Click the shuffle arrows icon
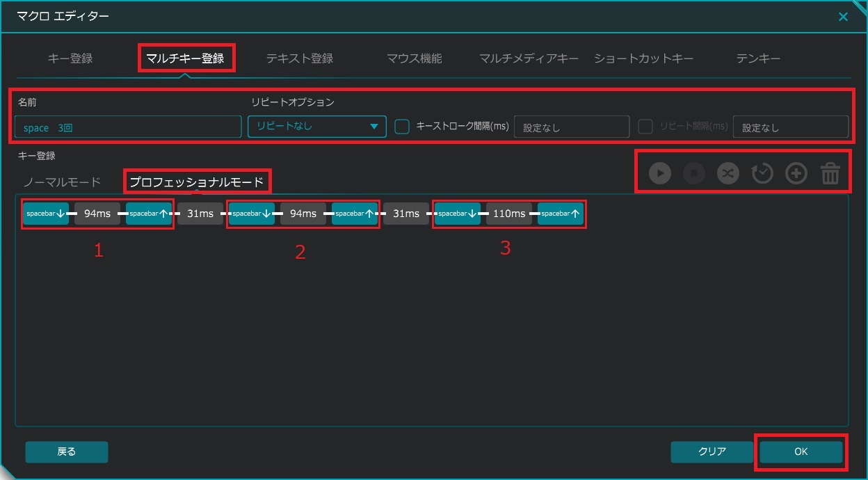This screenshot has width=868, height=480. click(728, 173)
